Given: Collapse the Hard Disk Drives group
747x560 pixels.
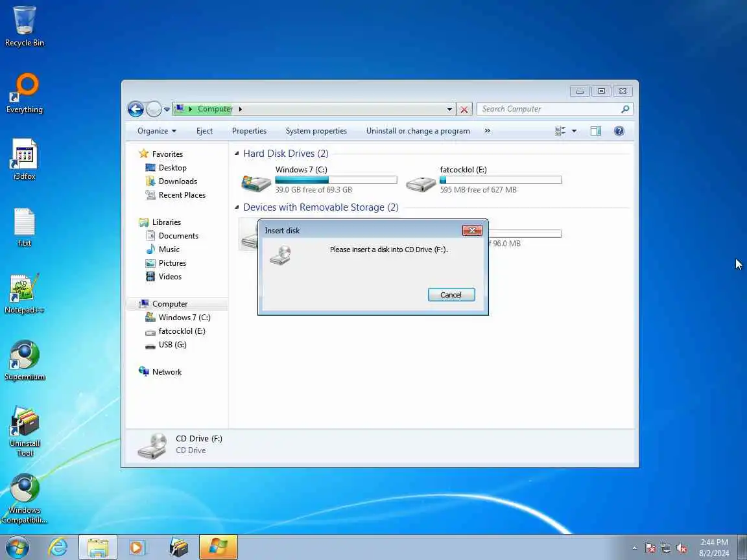Looking at the screenshot, I should (237, 154).
